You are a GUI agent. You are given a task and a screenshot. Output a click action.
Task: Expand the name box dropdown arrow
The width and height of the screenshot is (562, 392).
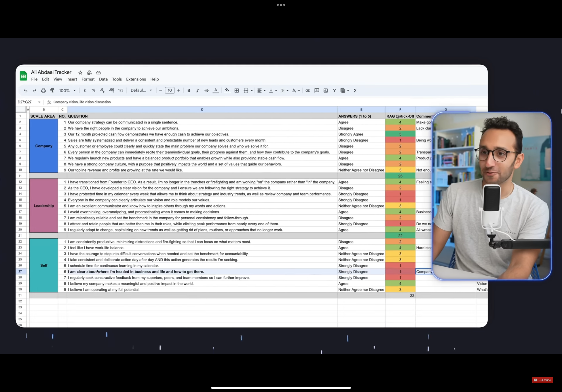click(39, 102)
